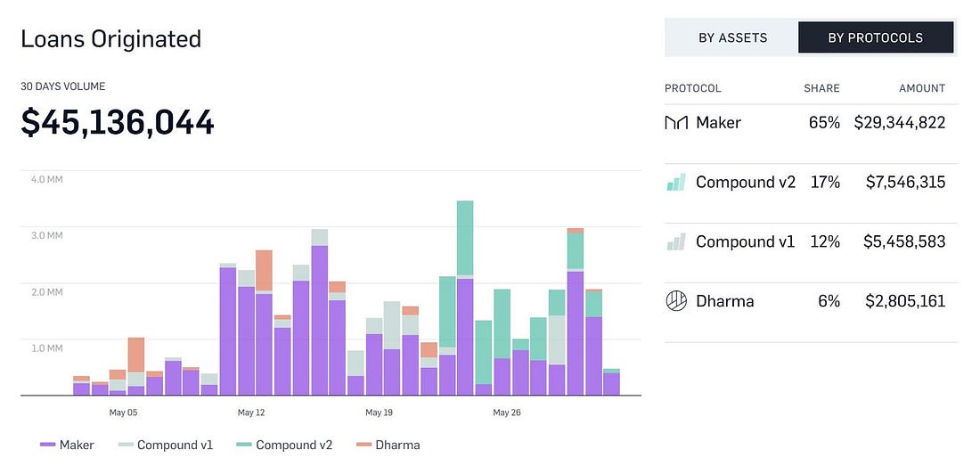Click the AMOUNT column header
This screenshot has width=980, height=466.
(922, 88)
